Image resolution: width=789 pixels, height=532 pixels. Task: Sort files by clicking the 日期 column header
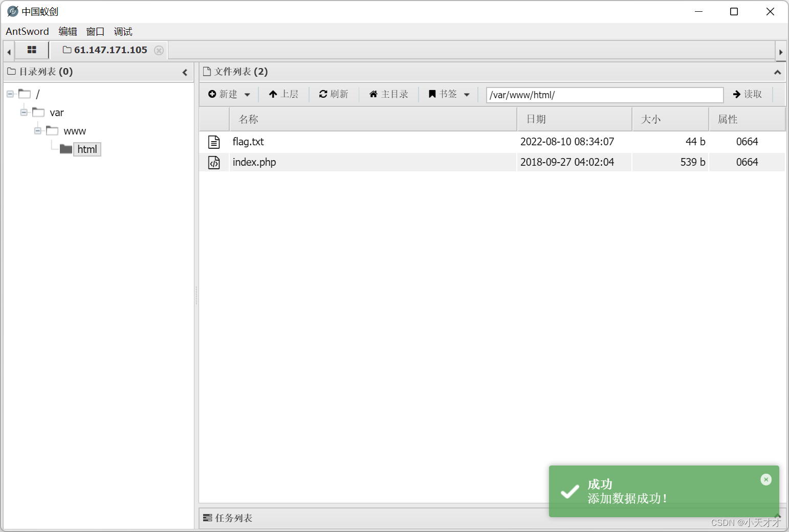point(536,119)
